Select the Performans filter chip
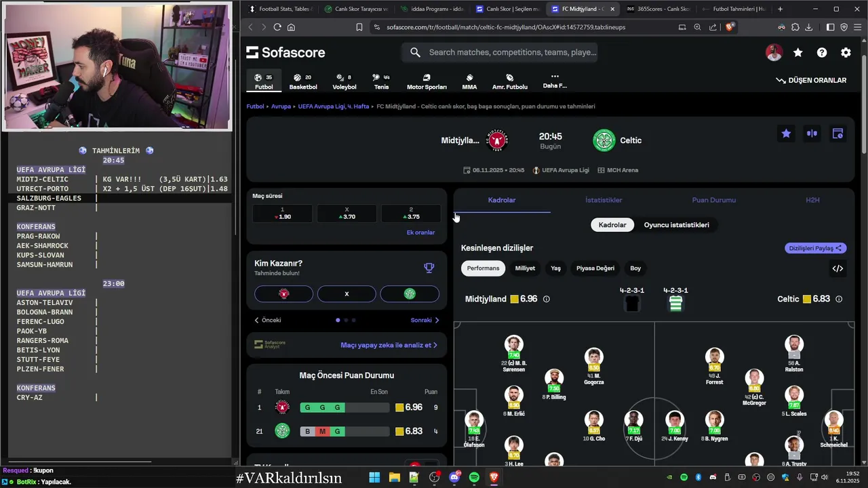 tap(483, 268)
